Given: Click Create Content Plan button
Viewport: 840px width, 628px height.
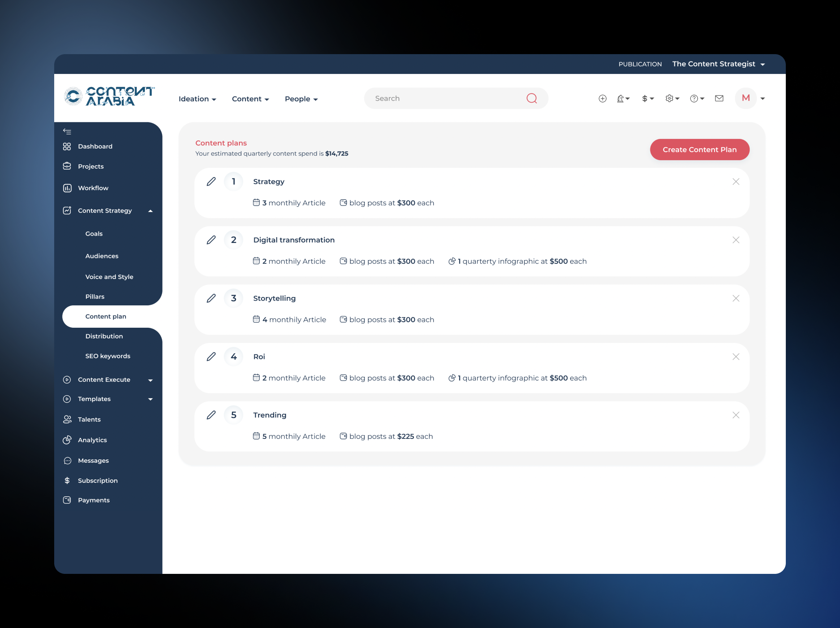Looking at the screenshot, I should [x=699, y=150].
